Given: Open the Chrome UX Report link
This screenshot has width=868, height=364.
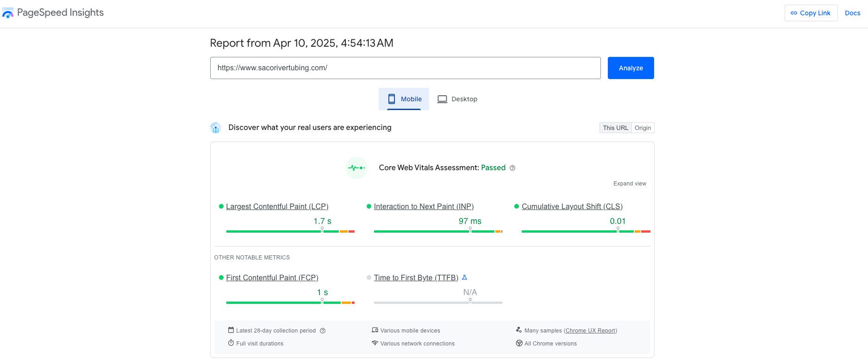Looking at the screenshot, I should [x=590, y=331].
